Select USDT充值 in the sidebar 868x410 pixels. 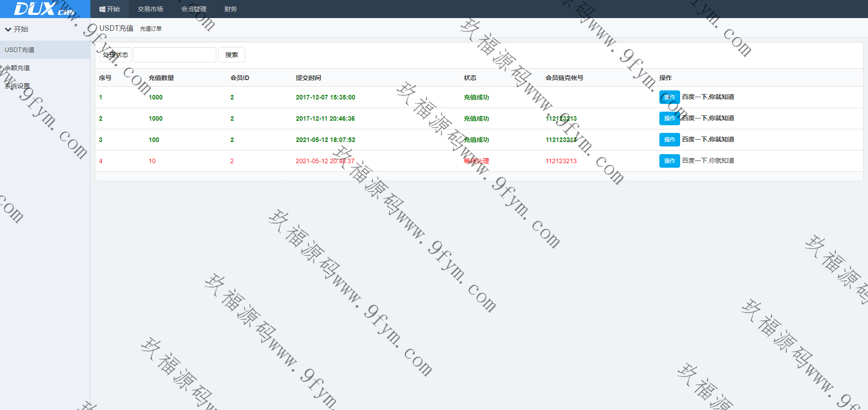tap(19, 50)
